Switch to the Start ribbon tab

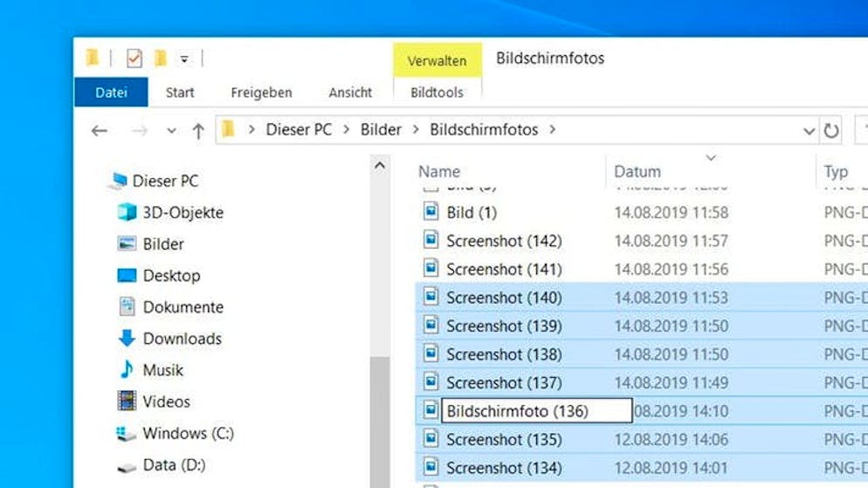(x=180, y=93)
